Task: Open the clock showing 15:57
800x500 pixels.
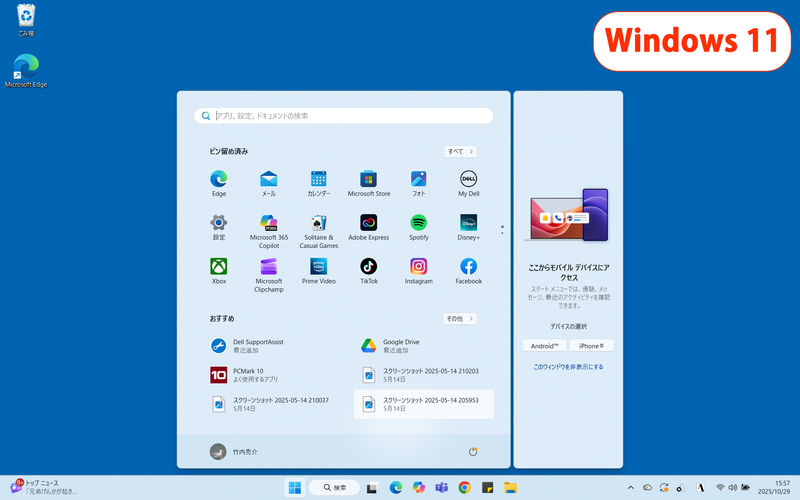Action: click(774, 487)
